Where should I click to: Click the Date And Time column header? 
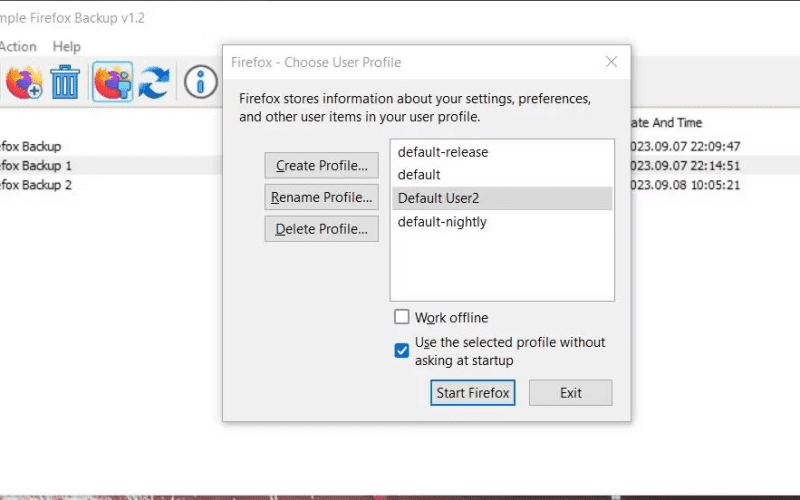(666, 122)
